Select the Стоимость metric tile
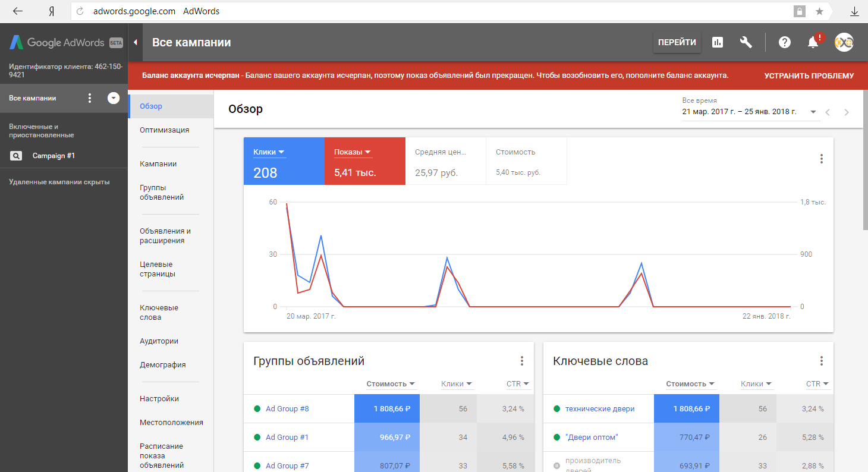 coord(527,162)
